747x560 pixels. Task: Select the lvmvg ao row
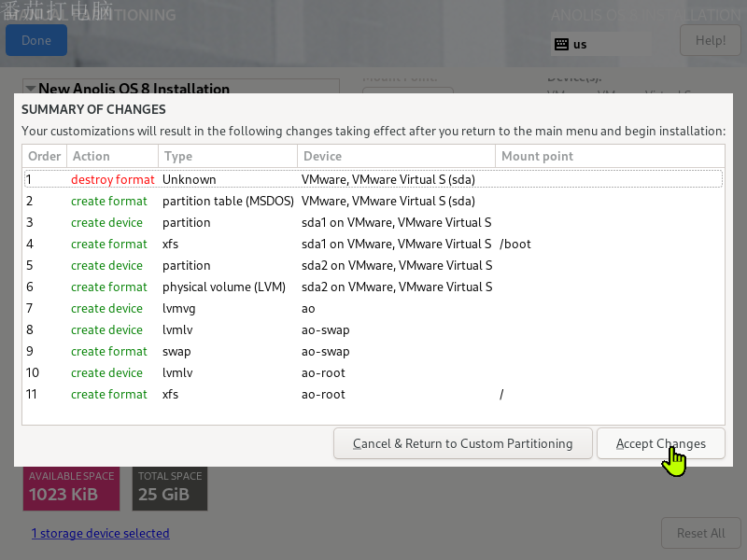click(373, 308)
